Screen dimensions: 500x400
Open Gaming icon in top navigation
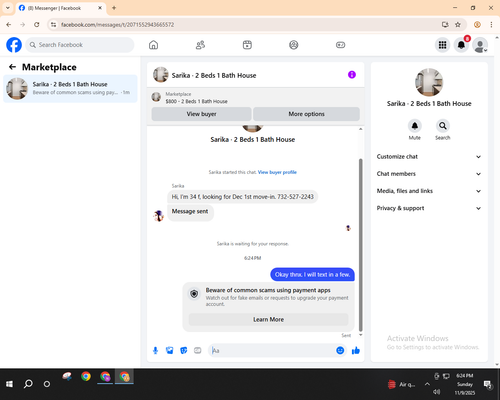coord(340,45)
